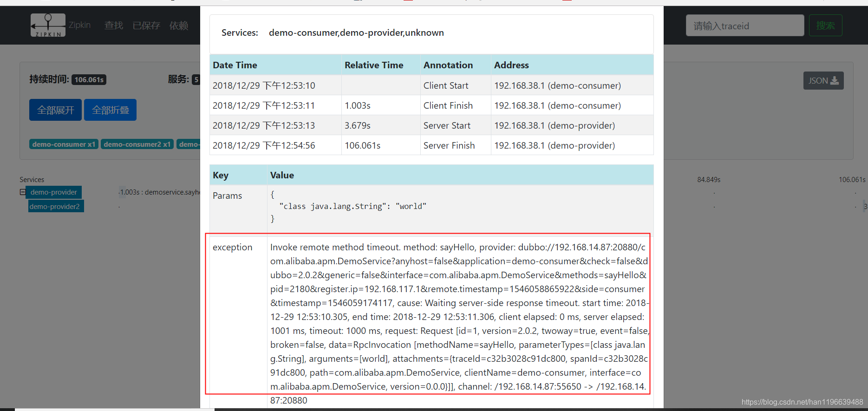Download trace via JSON button
This screenshot has width=868, height=411.
tap(823, 80)
